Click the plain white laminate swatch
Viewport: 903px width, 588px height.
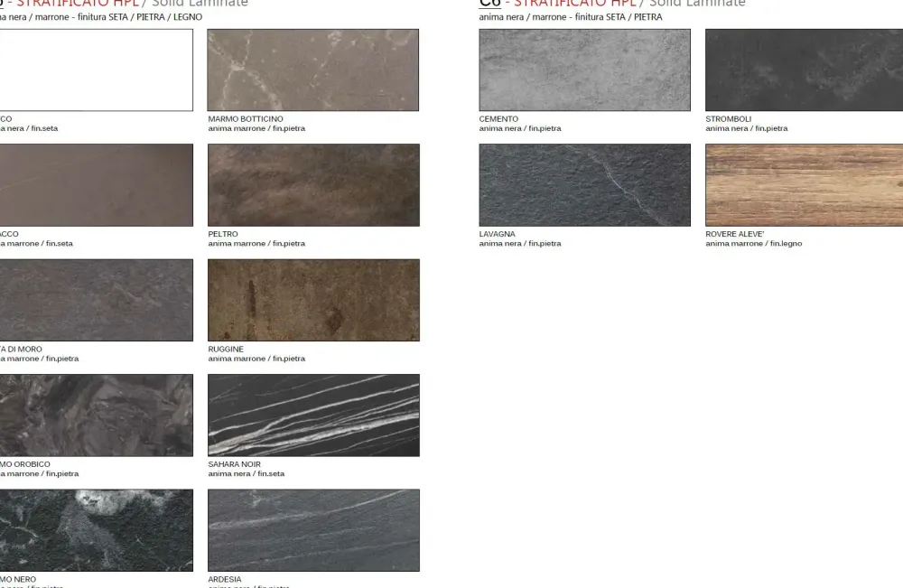(x=96, y=70)
